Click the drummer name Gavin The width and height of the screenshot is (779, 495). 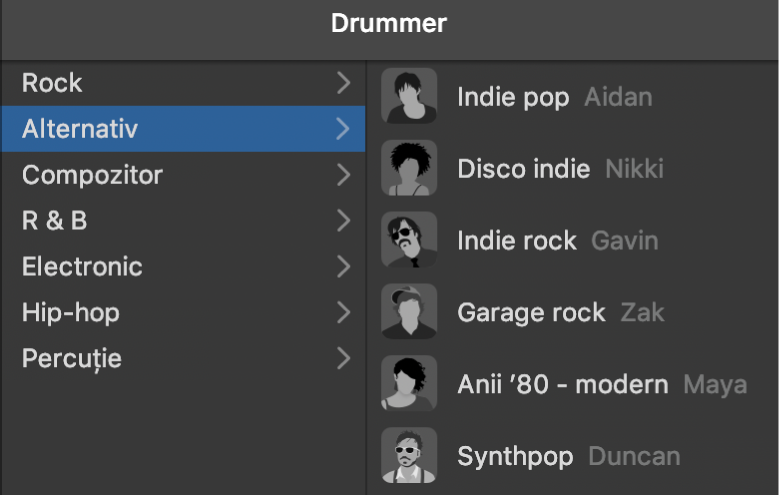tap(624, 241)
